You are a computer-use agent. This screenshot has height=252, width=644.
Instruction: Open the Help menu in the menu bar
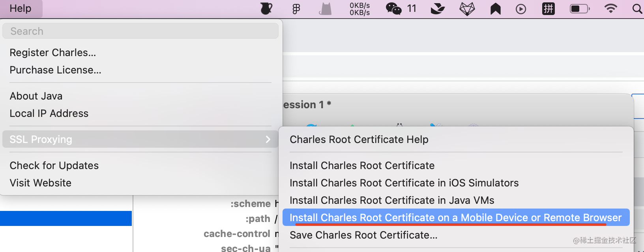coord(21,9)
